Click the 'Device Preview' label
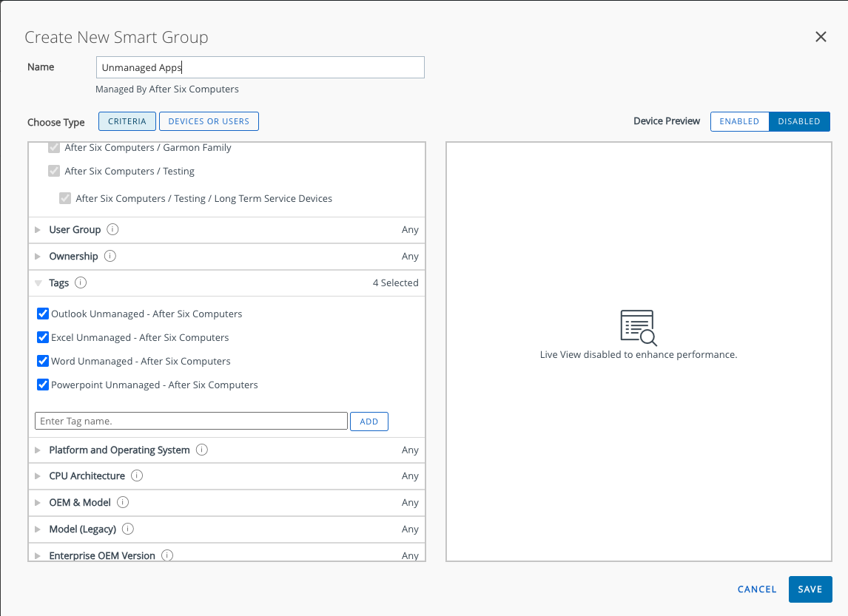 tap(666, 121)
